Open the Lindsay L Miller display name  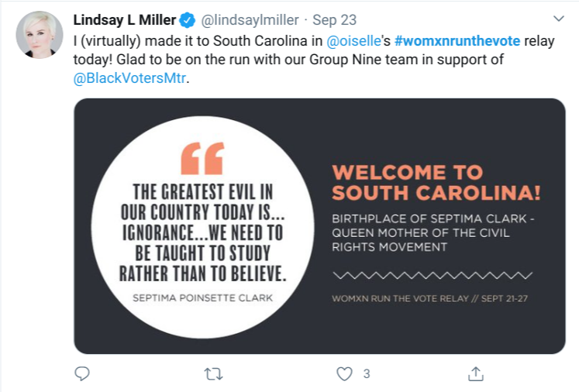click(x=125, y=20)
